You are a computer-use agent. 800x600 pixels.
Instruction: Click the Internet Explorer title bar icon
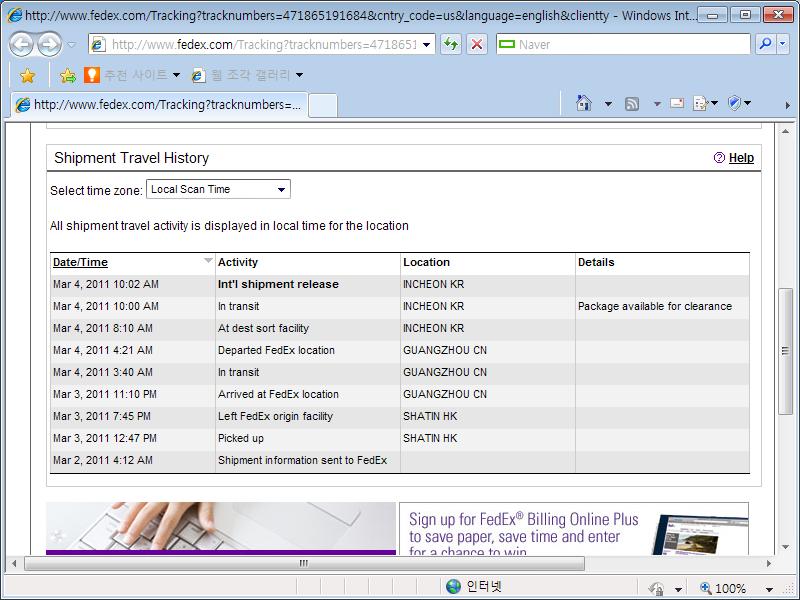click(15, 15)
